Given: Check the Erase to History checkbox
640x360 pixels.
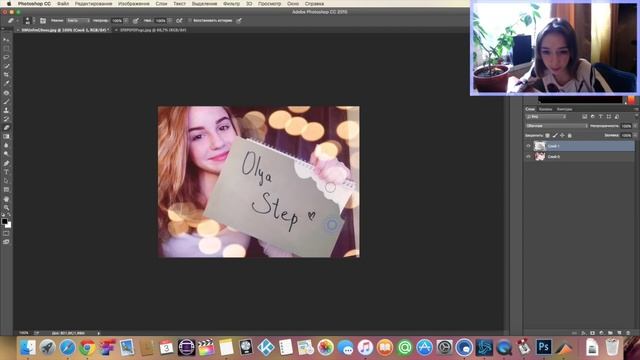Looking at the screenshot, I should click(x=189, y=20).
